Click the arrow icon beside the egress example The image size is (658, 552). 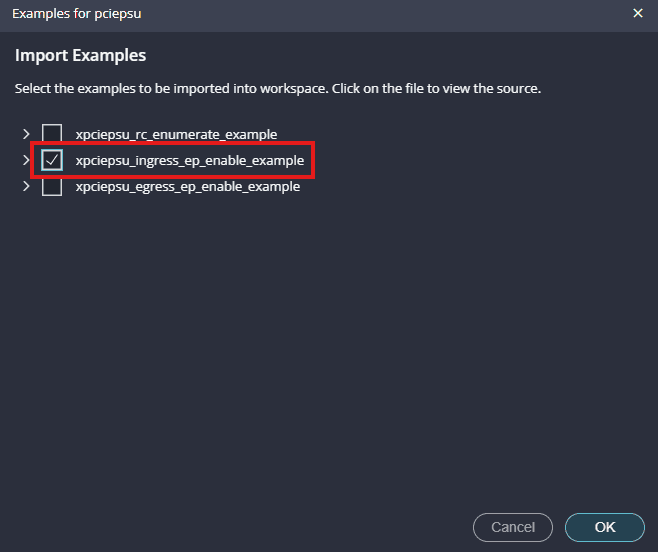pos(26,187)
